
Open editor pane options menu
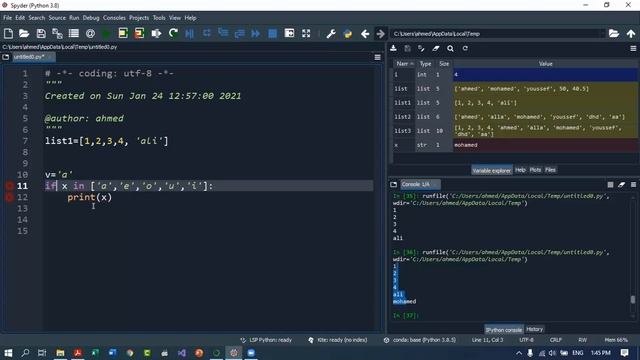pyautogui.click(x=378, y=58)
